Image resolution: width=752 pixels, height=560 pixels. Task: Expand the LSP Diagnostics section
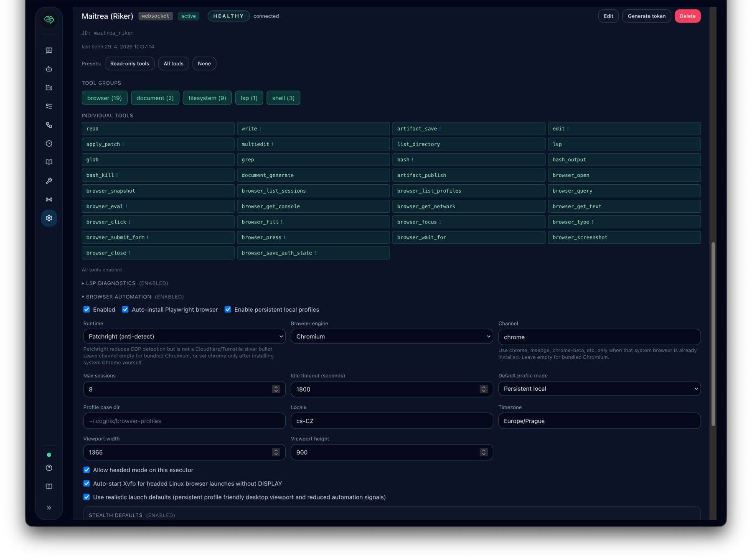(125, 283)
